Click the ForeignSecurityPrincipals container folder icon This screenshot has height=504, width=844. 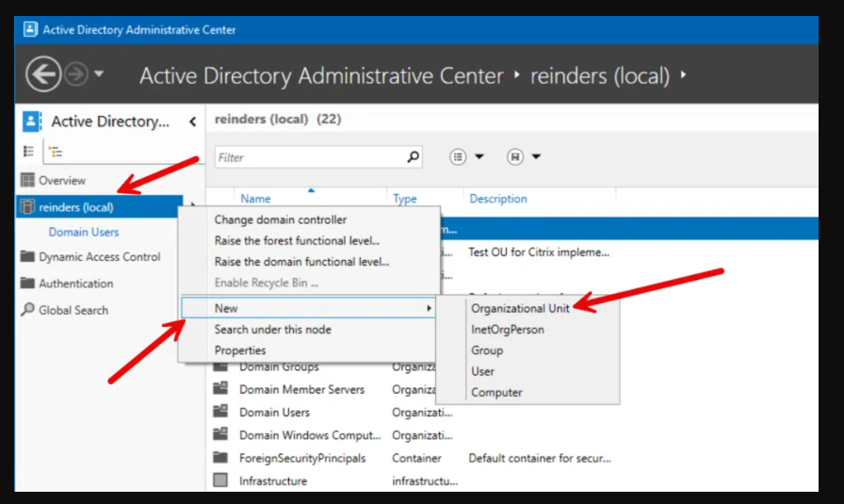pyautogui.click(x=220, y=458)
